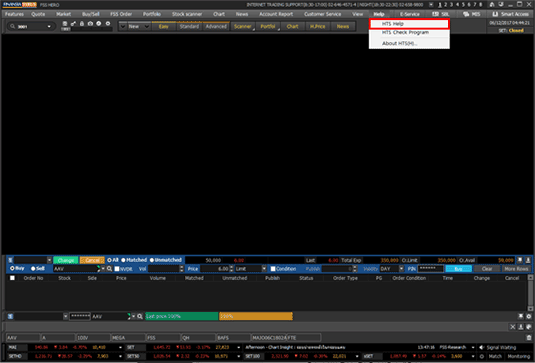Image resolution: width=535 pixels, height=363 pixels.
Task: Click the pin icon right of Cr.Avail
Action: point(520,260)
